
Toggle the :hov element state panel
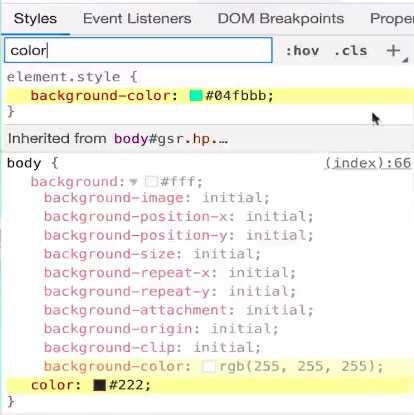pyautogui.click(x=302, y=51)
